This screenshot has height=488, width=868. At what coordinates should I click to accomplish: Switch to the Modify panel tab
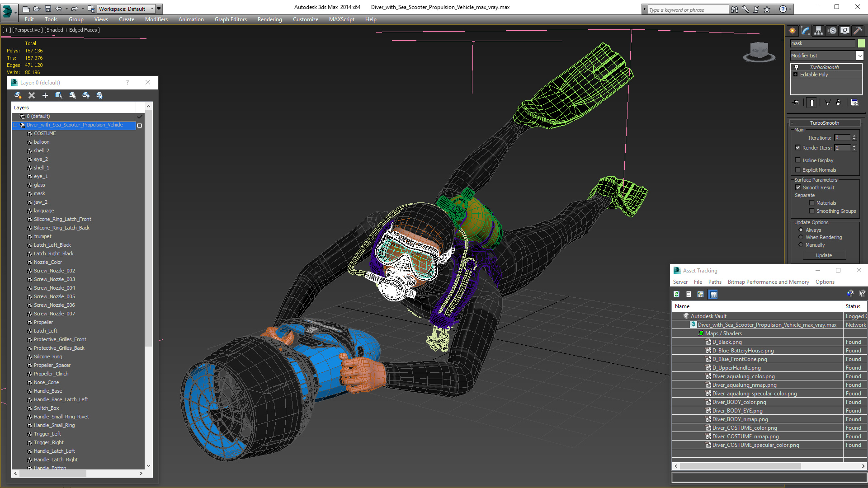click(806, 31)
